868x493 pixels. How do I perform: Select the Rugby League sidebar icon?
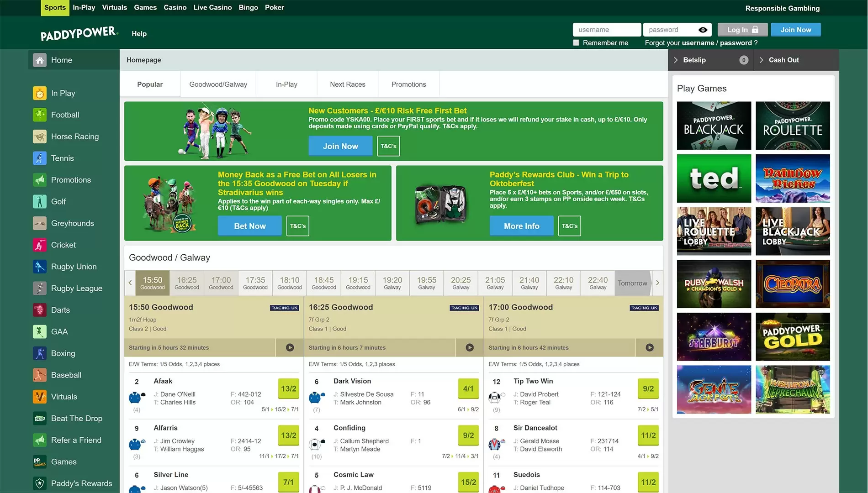pos(40,288)
